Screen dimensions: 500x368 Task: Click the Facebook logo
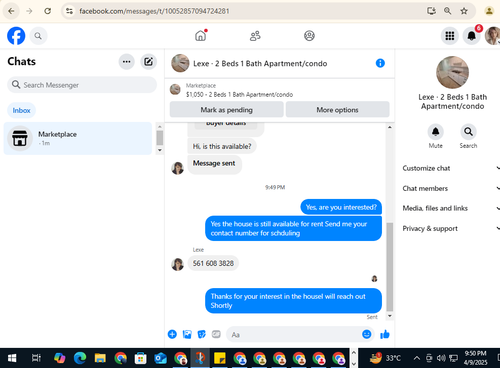click(x=16, y=36)
